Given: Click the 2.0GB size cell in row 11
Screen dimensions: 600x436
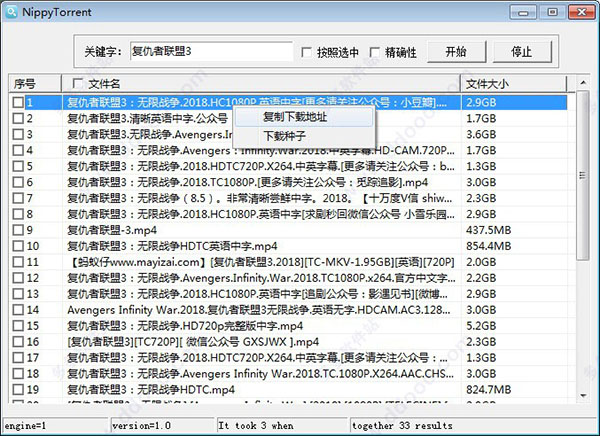Looking at the screenshot, I should (481, 262).
